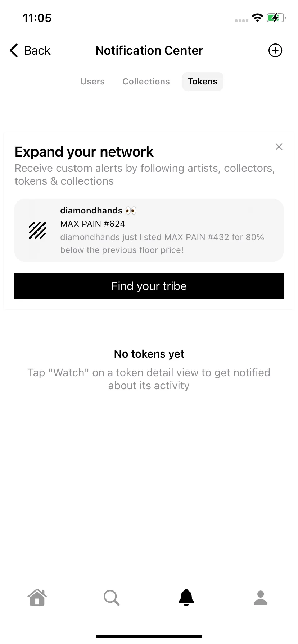Select the Tokens tab
The height and width of the screenshot is (644, 298).
203,82
